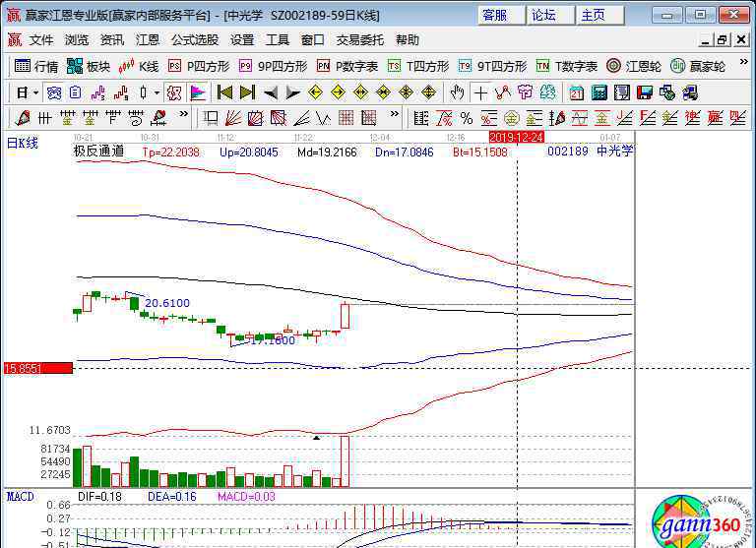Open the 9T四方形 tool
The height and width of the screenshot is (548, 756).
point(492,66)
